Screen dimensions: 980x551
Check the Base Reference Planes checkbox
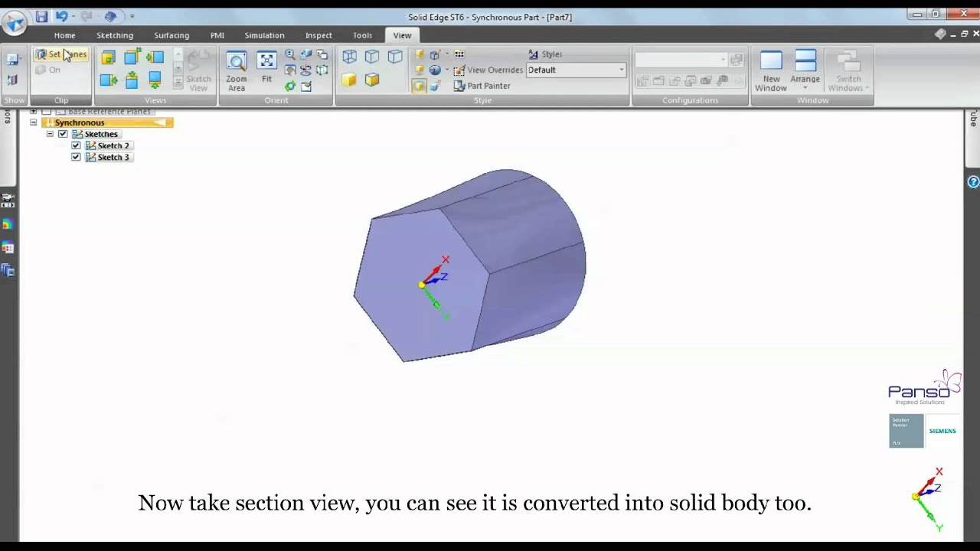pos(47,112)
